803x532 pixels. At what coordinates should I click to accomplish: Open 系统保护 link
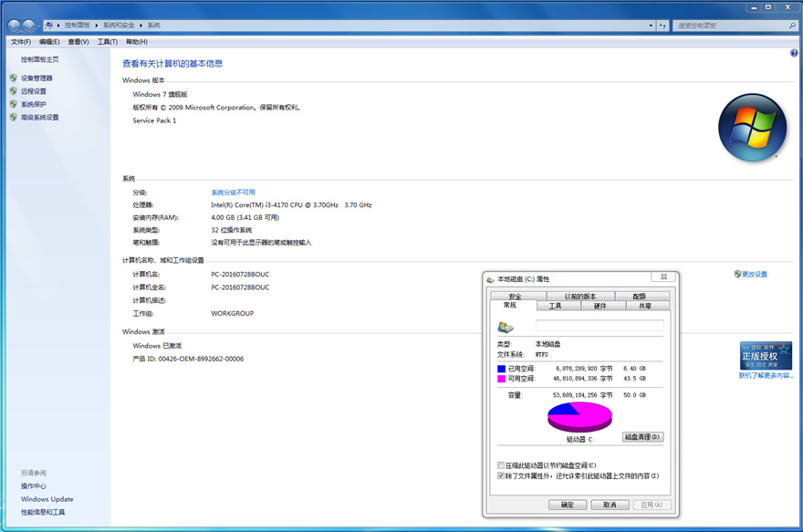pyautogui.click(x=33, y=104)
